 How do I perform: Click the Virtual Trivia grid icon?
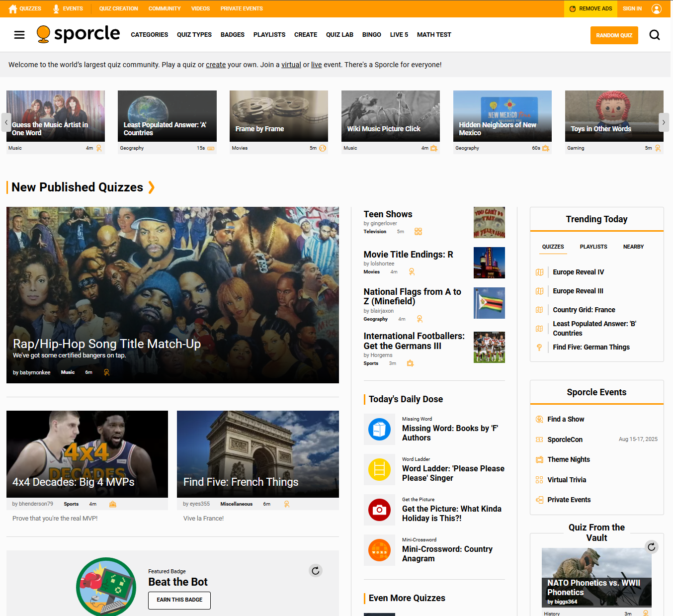(x=539, y=480)
